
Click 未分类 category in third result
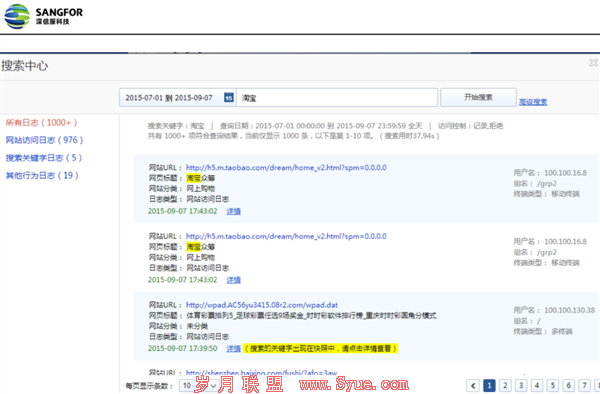click(x=197, y=326)
